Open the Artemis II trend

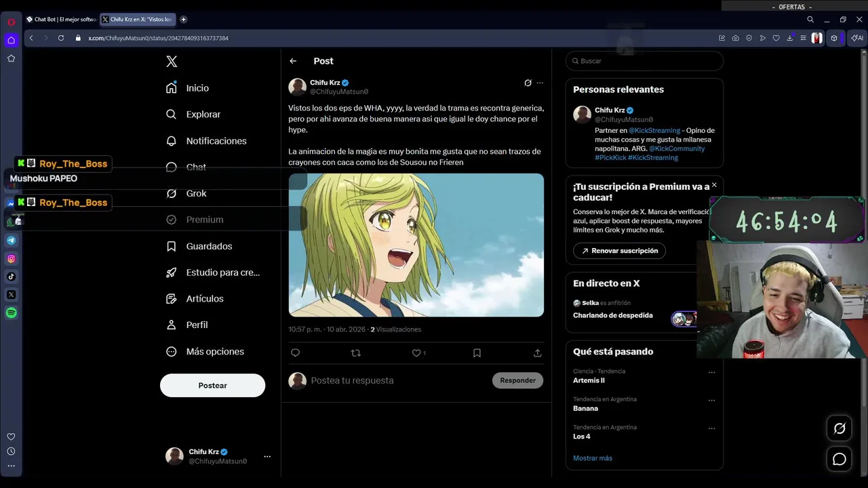coord(589,380)
